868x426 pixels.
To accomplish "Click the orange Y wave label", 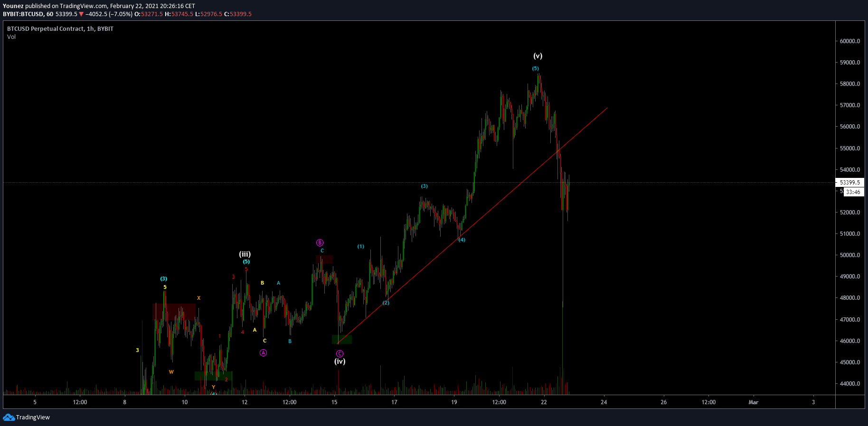I will click(x=213, y=387).
